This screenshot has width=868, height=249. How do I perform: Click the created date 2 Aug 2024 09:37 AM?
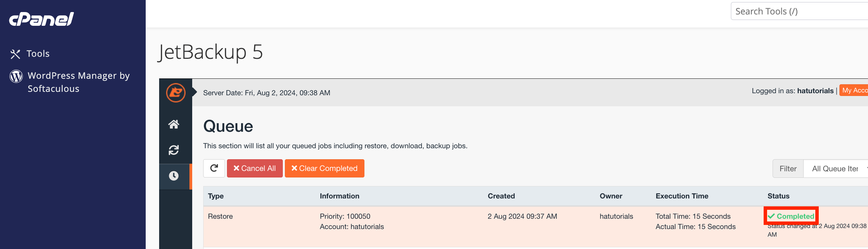point(522,216)
